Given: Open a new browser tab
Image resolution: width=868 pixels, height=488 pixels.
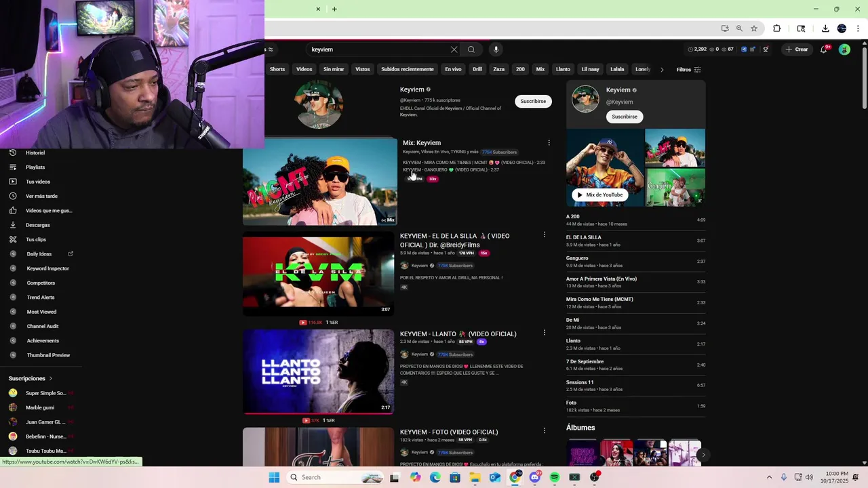Looking at the screenshot, I should point(334,9).
